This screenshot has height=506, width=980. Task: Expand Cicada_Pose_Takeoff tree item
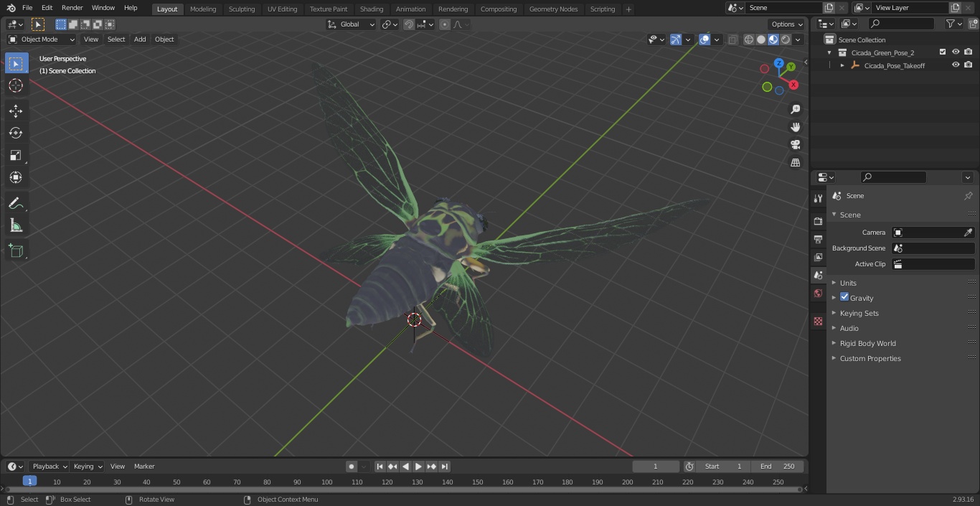tap(842, 65)
